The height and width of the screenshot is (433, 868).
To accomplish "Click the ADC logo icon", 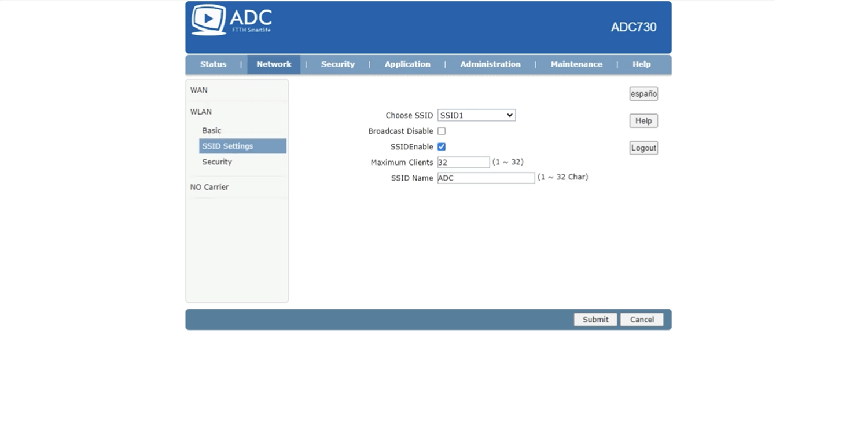I will [209, 21].
